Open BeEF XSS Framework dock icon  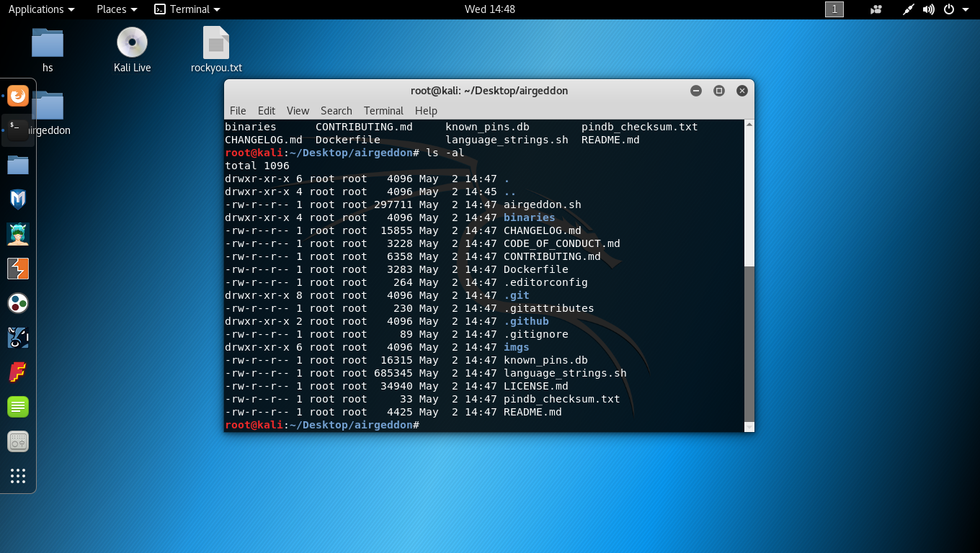(18, 338)
